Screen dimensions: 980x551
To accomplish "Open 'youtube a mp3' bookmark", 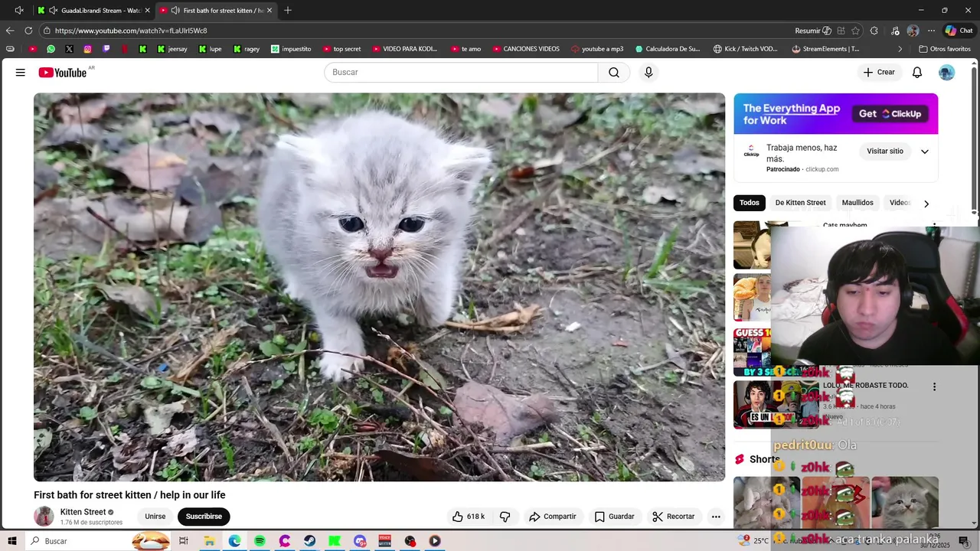I will (x=597, y=49).
